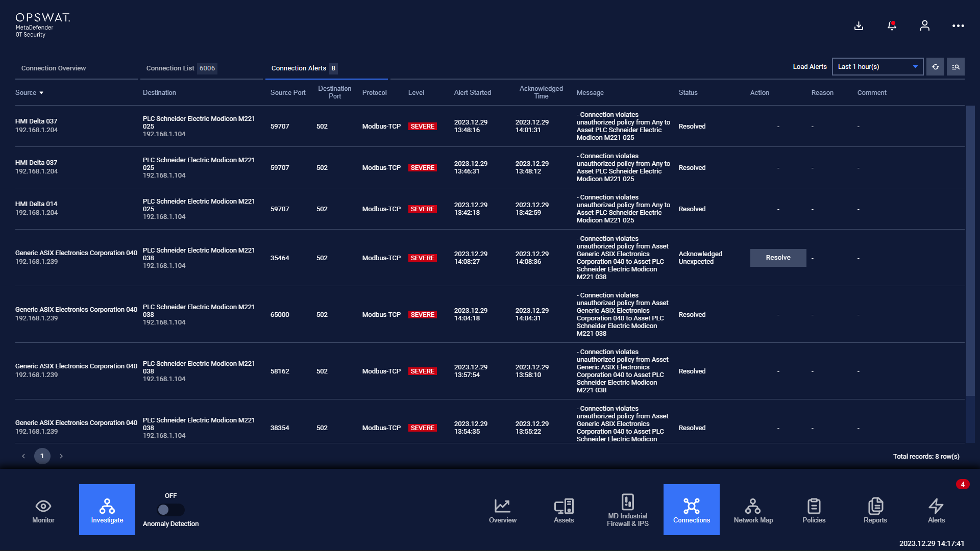
Task: Open the notification bell icon
Action: 892,26
